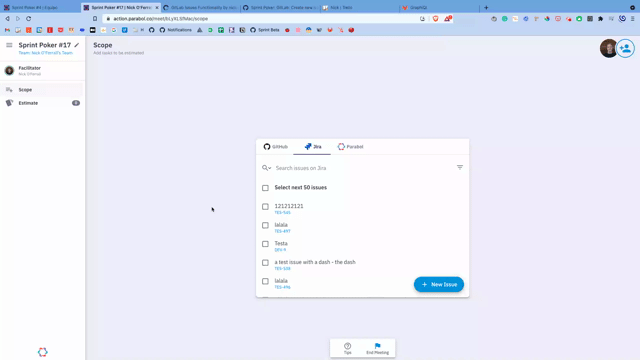Check the Testa issue checkbox
Viewport: 640px width, 360px height.
(x=265, y=244)
